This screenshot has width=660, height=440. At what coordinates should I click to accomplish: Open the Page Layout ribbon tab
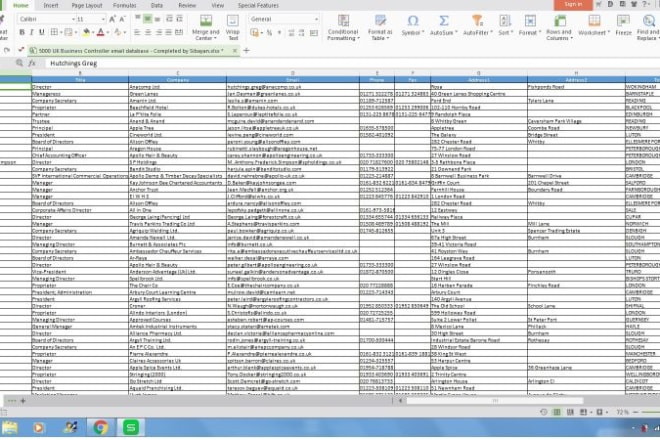pyautogui.click(x=87, y=5)
